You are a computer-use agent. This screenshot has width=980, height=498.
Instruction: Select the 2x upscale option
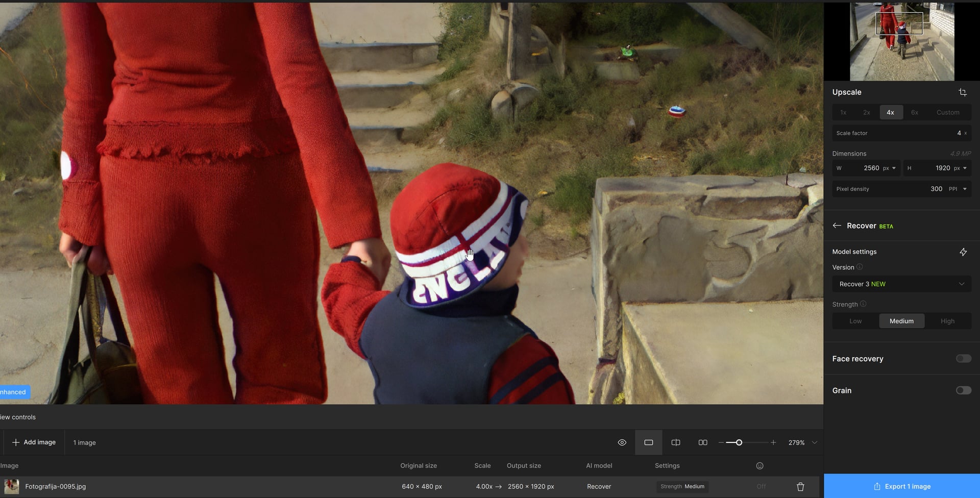[x=866, y=112]
